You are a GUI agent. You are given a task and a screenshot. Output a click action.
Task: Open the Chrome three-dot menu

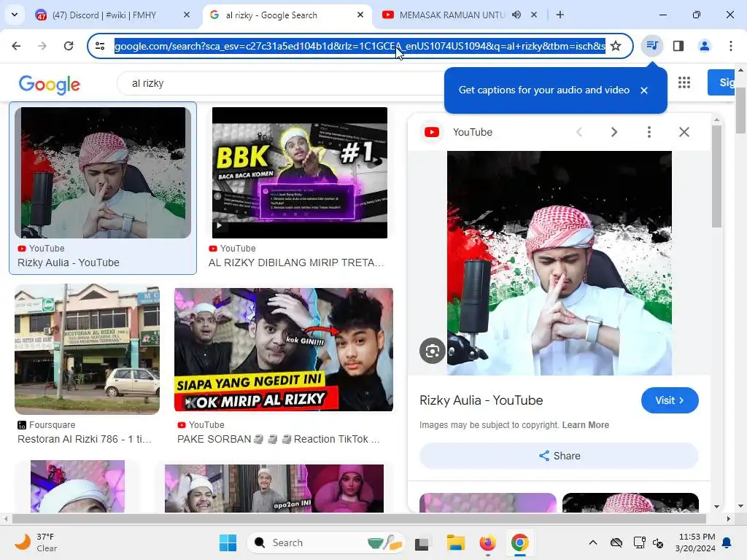coord(731,46)
